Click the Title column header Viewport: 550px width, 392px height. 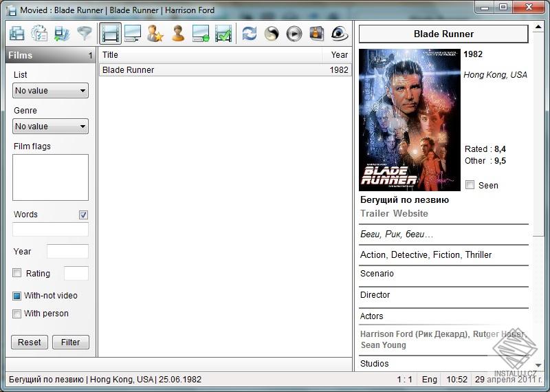[210, 55]
